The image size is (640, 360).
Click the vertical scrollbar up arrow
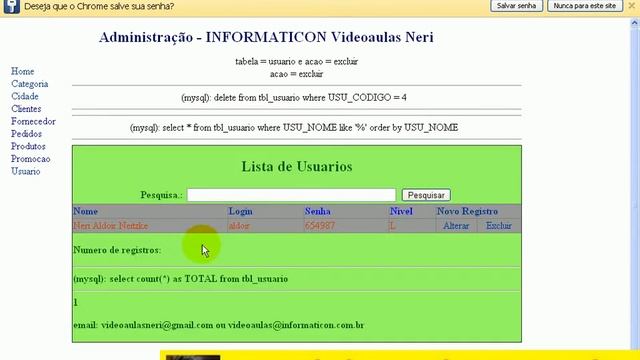click(634, 23)
